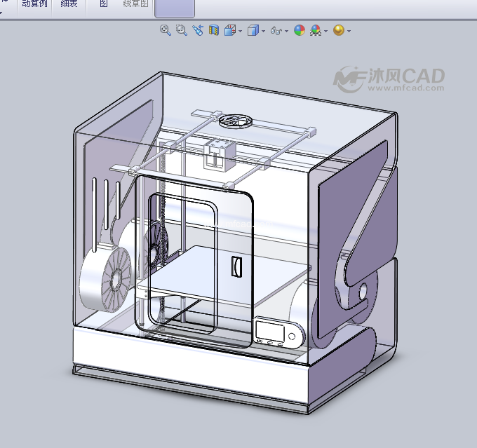Screen dimensions: 477x448
Task: Select the front door handle of the printer
Action: [x=237, y=266]
